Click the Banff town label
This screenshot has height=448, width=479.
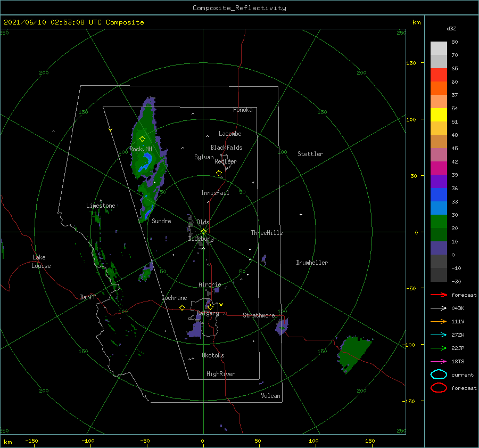[88, 297]
